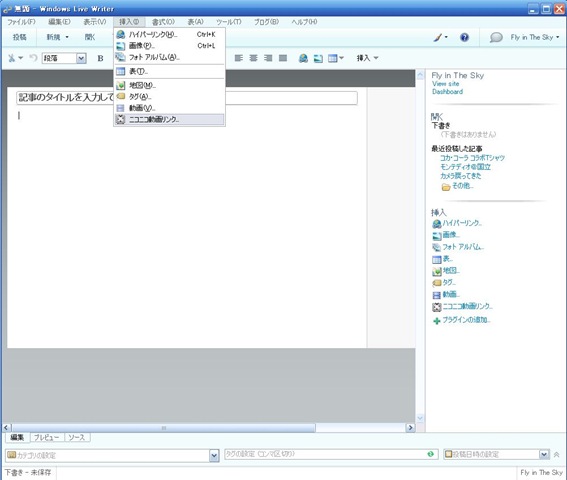Click the blue help question mark icon

464,37
